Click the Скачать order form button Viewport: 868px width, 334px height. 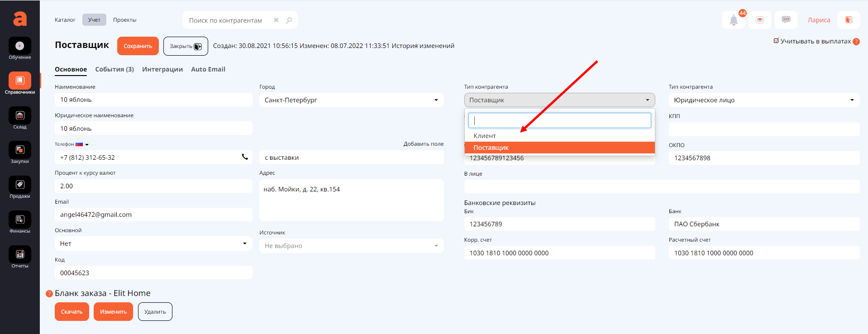point(72,312)
